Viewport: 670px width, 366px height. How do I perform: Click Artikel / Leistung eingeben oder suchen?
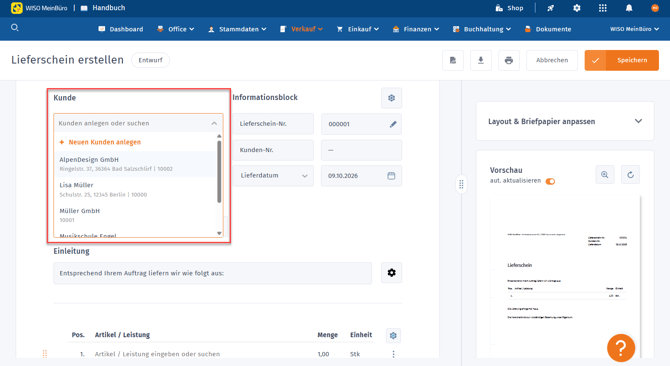click(157, 354)
